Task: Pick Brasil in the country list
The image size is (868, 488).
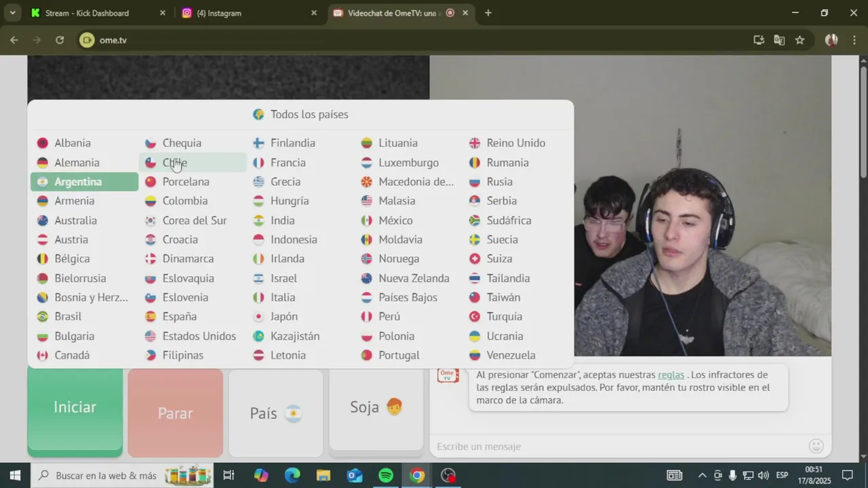Action: click(85, 317)
